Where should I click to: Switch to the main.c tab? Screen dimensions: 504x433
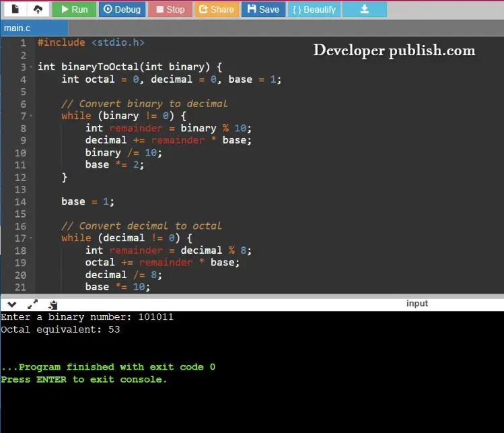(x=34, y=28)
